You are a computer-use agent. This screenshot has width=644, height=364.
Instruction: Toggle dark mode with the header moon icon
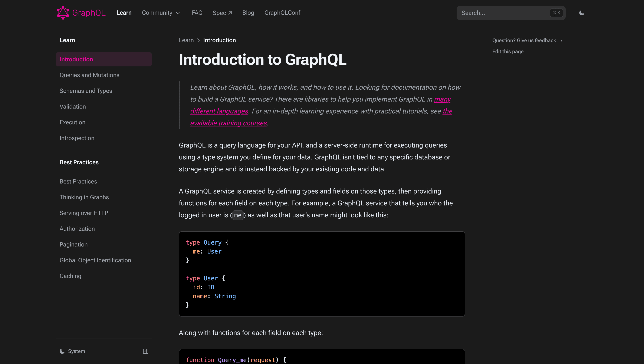[x=582, y=13]
